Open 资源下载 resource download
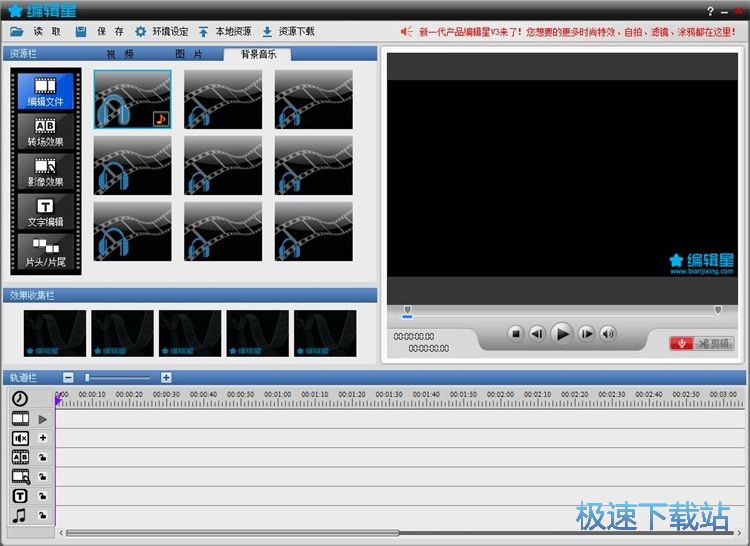 point(288,32)
